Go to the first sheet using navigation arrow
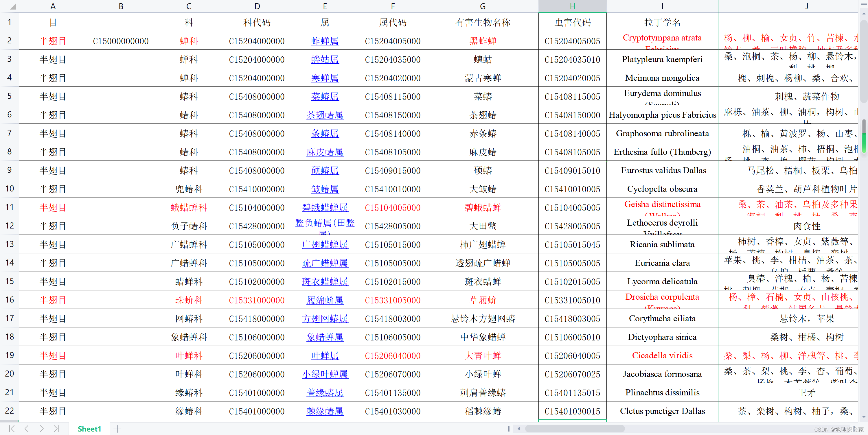The image size is (868, 435). (12, 429)
